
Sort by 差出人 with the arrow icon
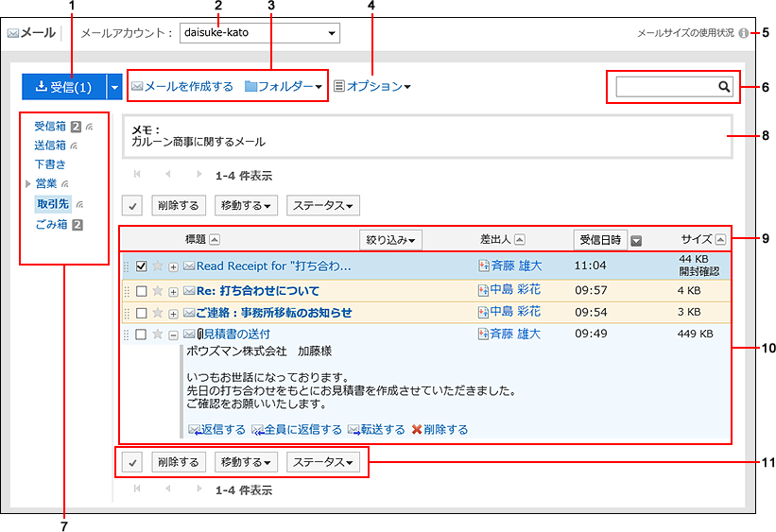[x=519, y=239]
